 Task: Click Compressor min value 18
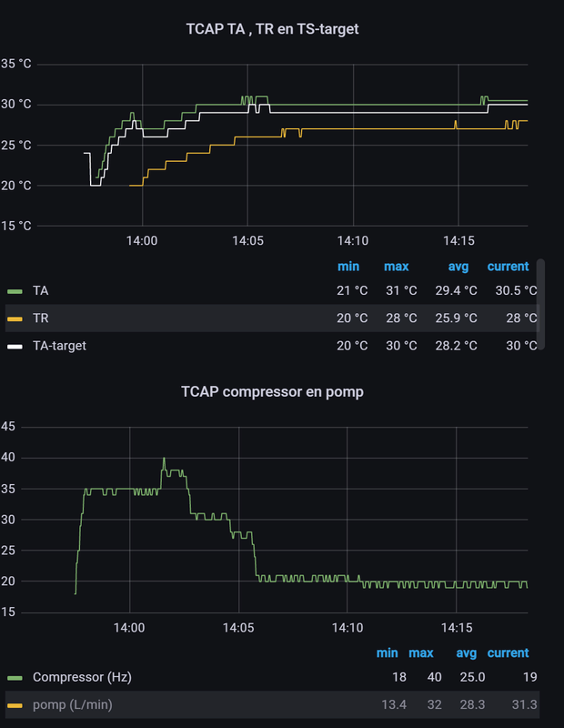click(x=399, y=677)
